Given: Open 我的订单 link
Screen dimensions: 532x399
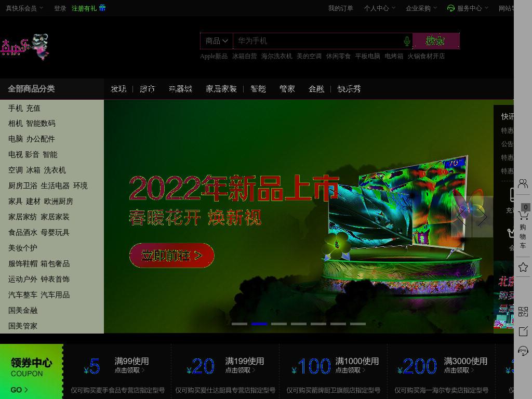Looking at the screenshot, I should [341, 8].
